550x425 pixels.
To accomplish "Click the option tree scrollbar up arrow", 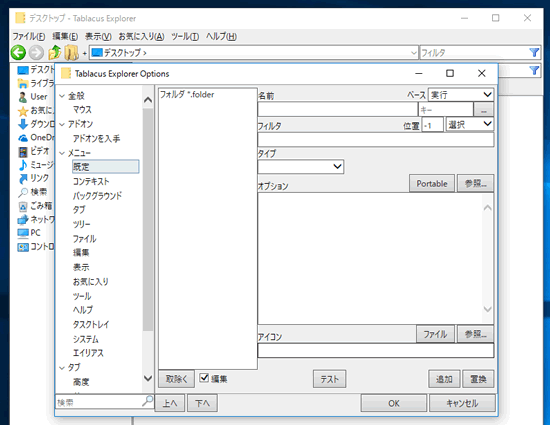I will coord(148,100).
